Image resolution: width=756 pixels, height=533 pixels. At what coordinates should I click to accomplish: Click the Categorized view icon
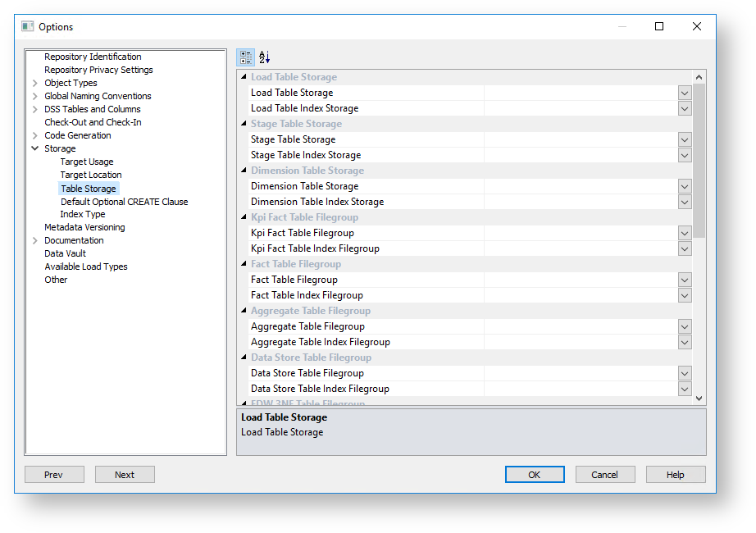point(245,57)
